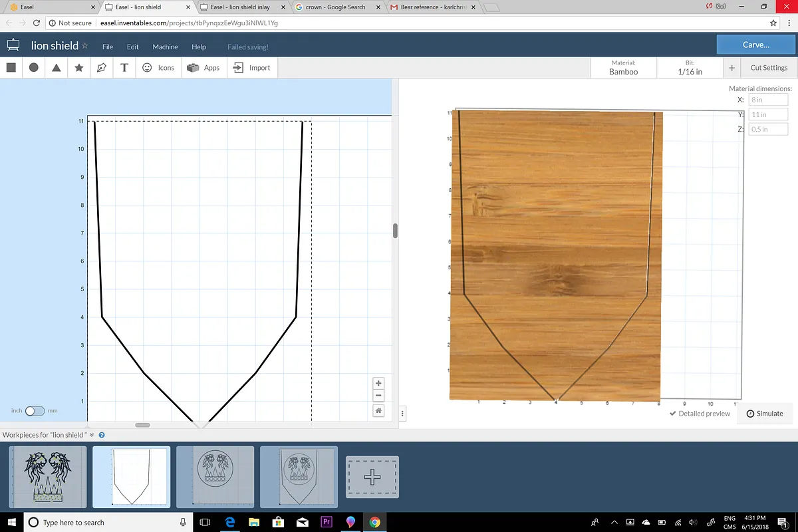
Task: Select the Text tool
Action: [x=124, y=68]
